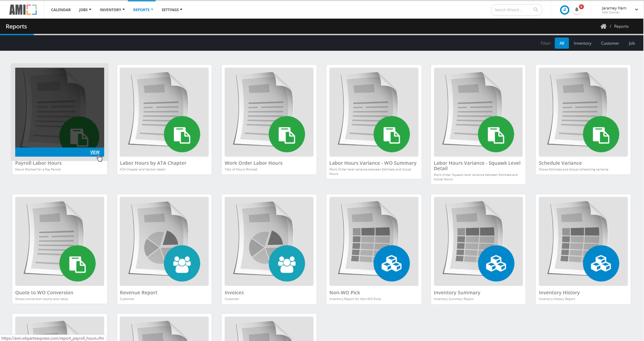644x341 pixels.
Task: Click blue cubes badge on Non-WO Pick
Action: click(392, 264)
